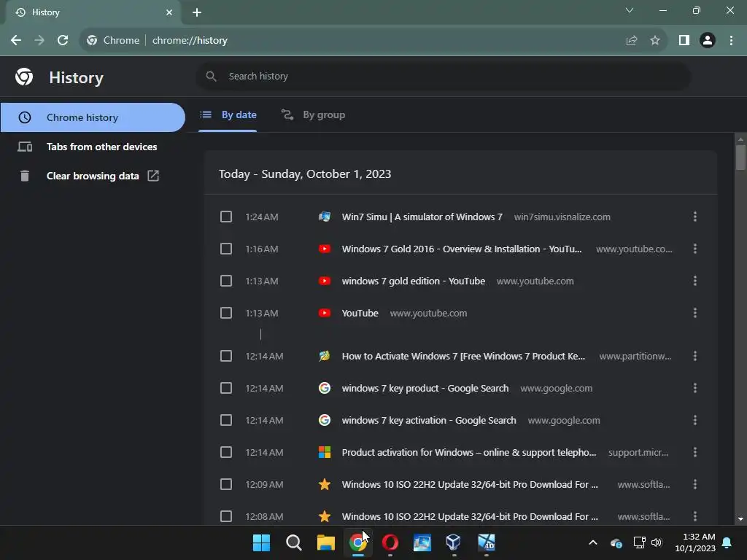This screenshot has width=747, height=560.
Task: Open the side panel button
Action: (x=684, y=41)
